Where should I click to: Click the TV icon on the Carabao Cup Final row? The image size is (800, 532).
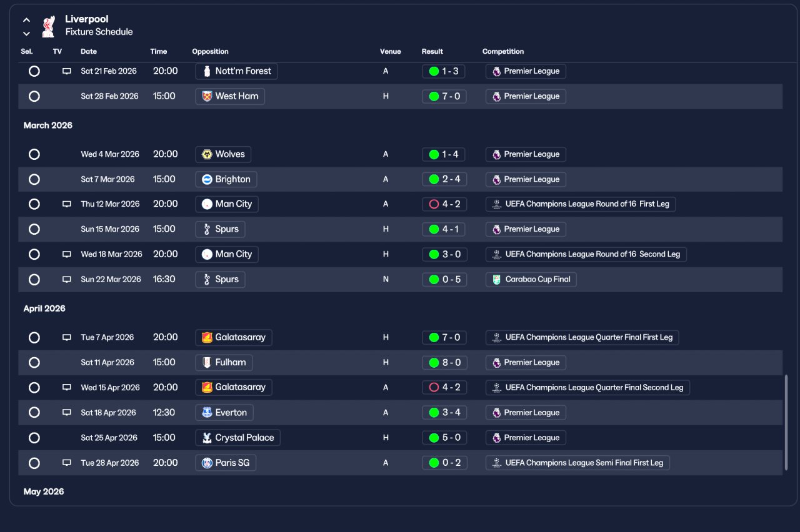click(67, 279)
